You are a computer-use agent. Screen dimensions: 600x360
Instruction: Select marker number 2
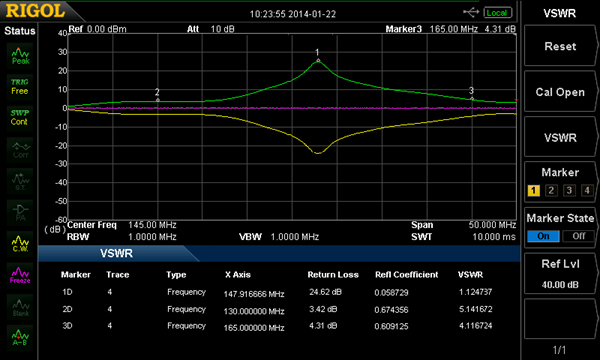[x=551, y=190]
